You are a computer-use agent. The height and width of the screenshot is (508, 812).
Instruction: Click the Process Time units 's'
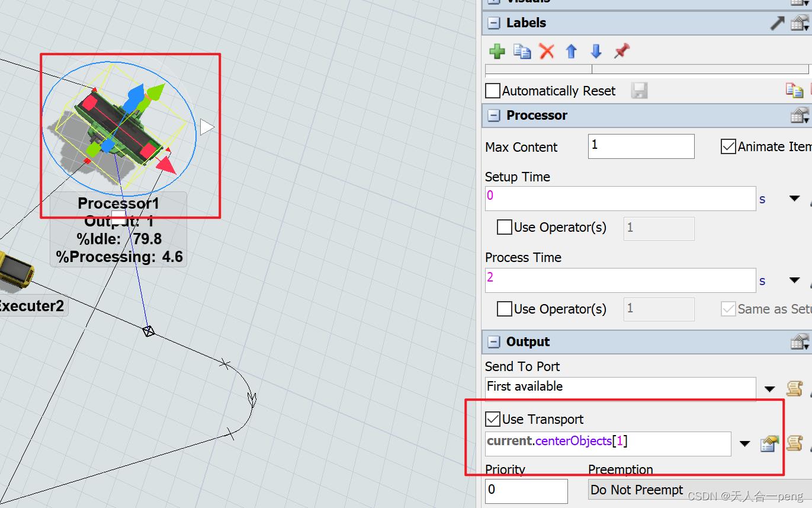coord(762,280)
